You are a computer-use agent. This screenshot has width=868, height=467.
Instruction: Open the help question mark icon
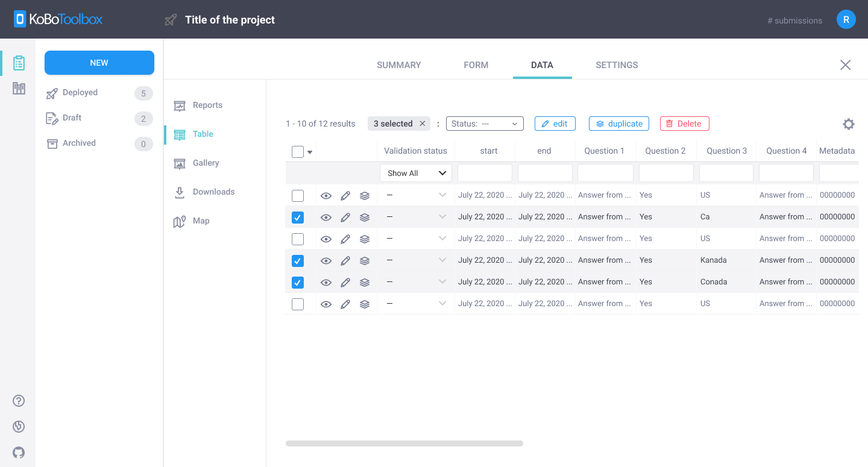tap(19, 400)
